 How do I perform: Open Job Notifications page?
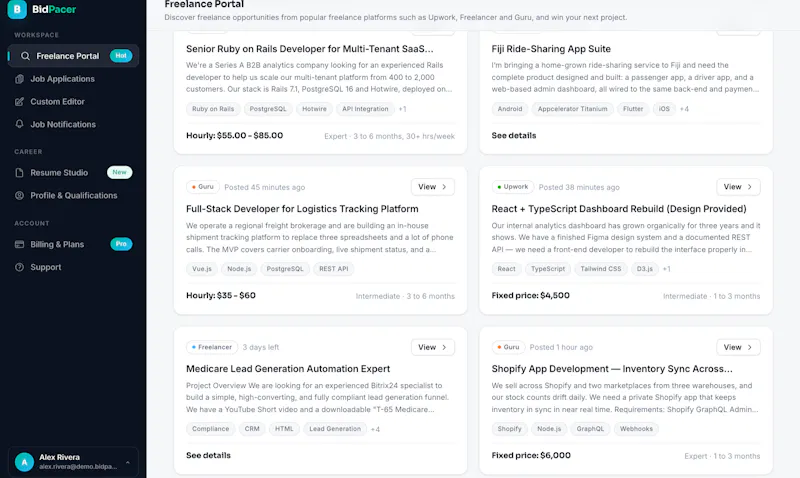[x=73, y=124]
